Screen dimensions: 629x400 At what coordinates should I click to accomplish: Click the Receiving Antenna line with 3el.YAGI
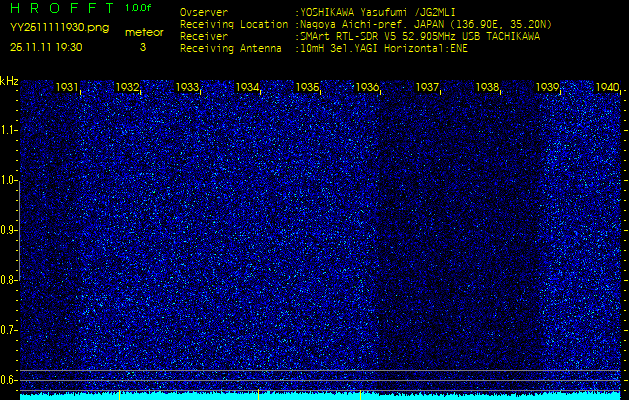point(324,49)
